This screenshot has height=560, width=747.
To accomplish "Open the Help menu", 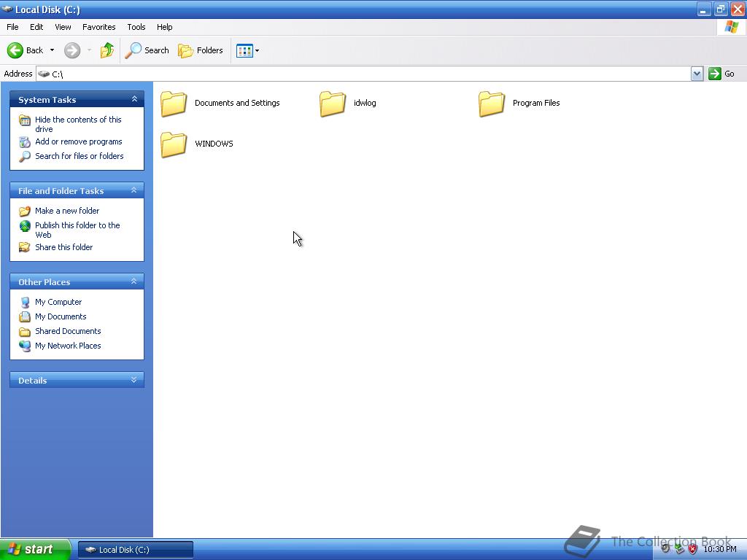I will [164, 27].
